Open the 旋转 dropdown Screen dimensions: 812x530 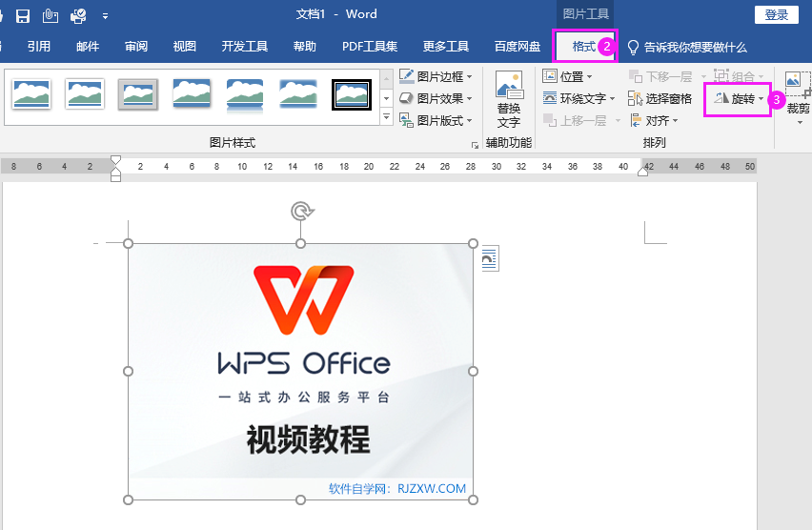(738, 98)
